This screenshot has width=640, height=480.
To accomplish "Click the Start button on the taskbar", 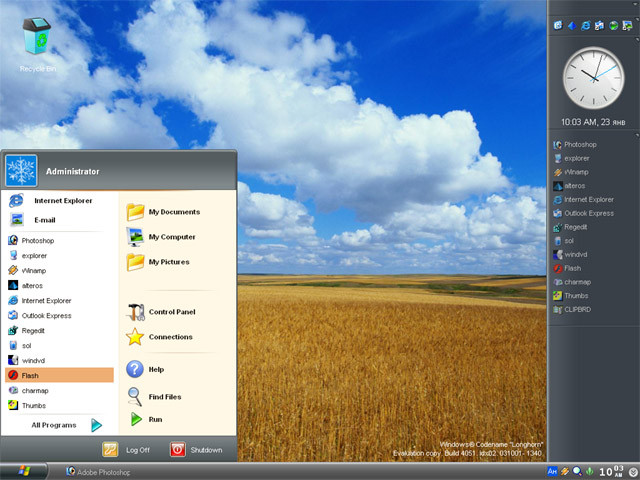I will (x=24, y=471).
